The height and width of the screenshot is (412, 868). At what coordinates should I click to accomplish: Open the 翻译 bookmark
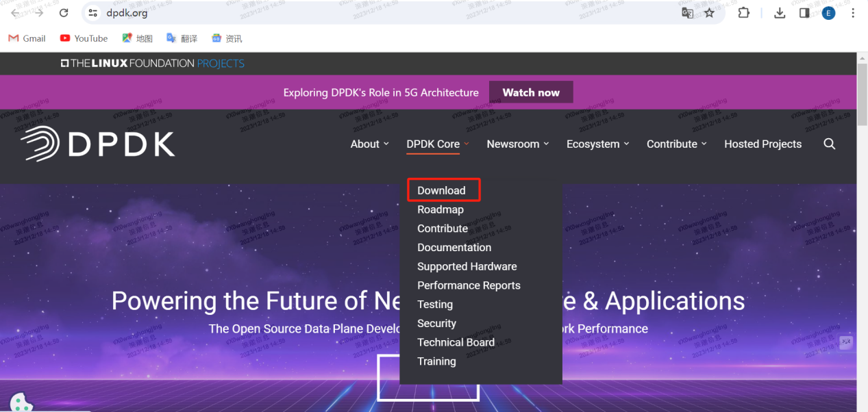tap(189, 38)
